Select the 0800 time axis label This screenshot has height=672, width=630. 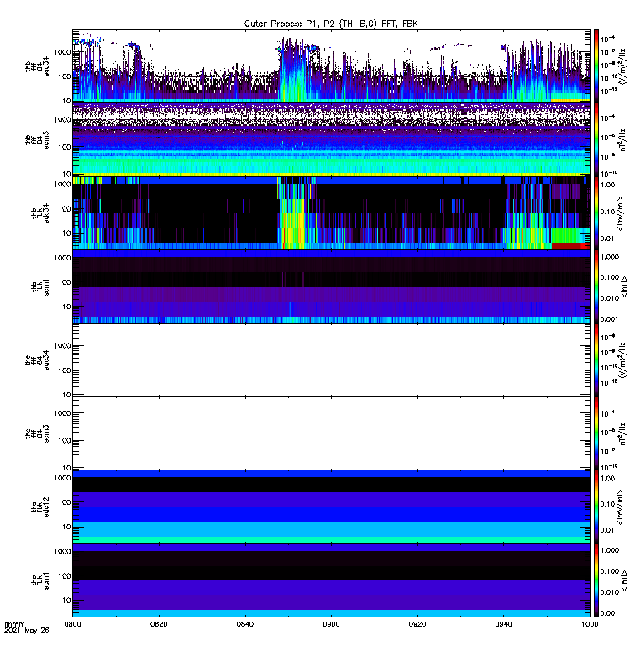[72, 624]
